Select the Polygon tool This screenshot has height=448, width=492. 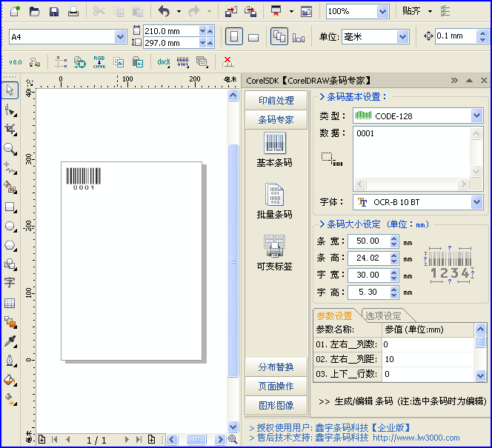coord(10,246)
